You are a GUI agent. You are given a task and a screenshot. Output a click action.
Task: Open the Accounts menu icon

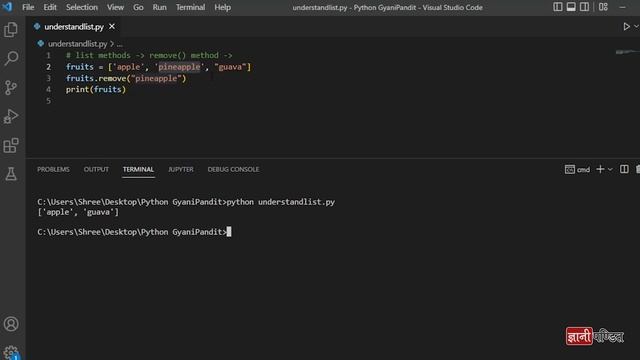point(11,324)
